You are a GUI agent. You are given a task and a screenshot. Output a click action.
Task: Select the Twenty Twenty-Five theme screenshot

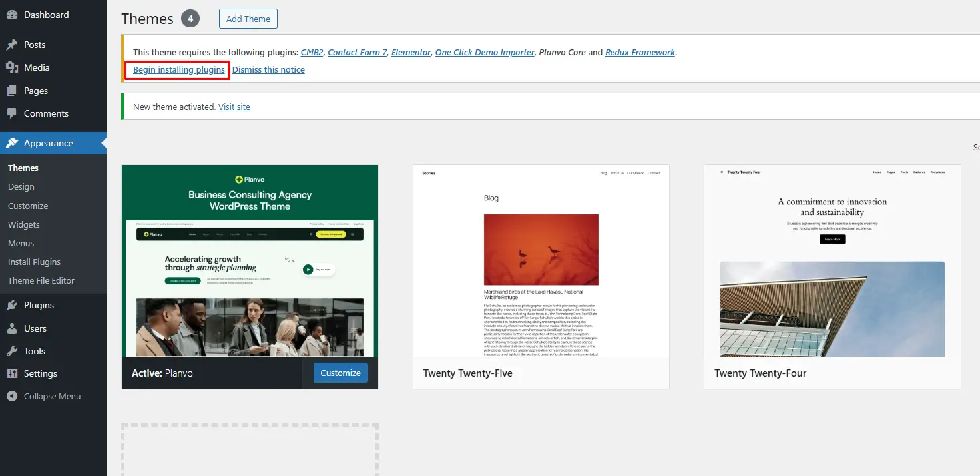541,261
